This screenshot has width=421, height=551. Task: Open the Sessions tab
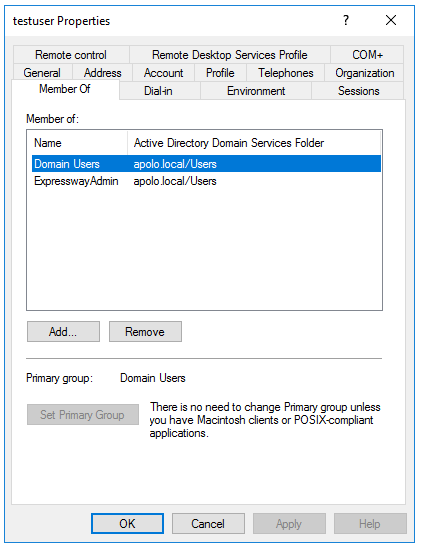click(358, 91)
